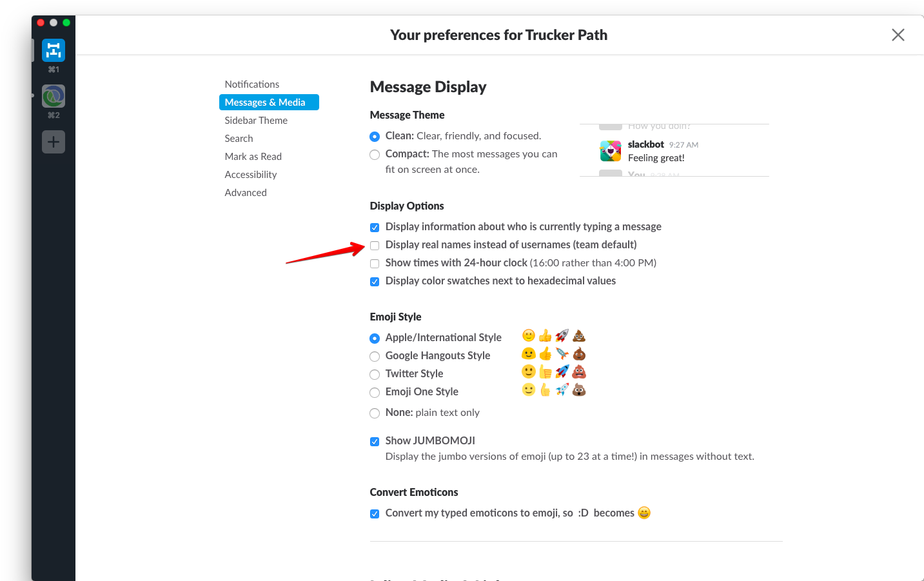Open the Notifications preferences section
Image resolution: width=924 pixels, height=581 pixels.
coord(252,84)
